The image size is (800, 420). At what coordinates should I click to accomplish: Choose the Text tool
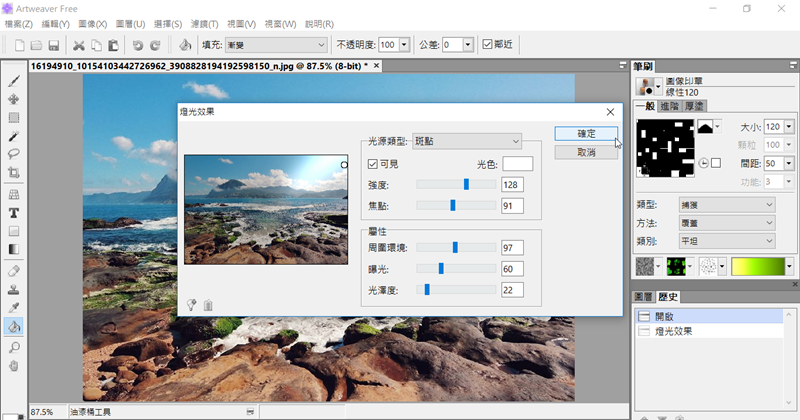pos(14,212)
